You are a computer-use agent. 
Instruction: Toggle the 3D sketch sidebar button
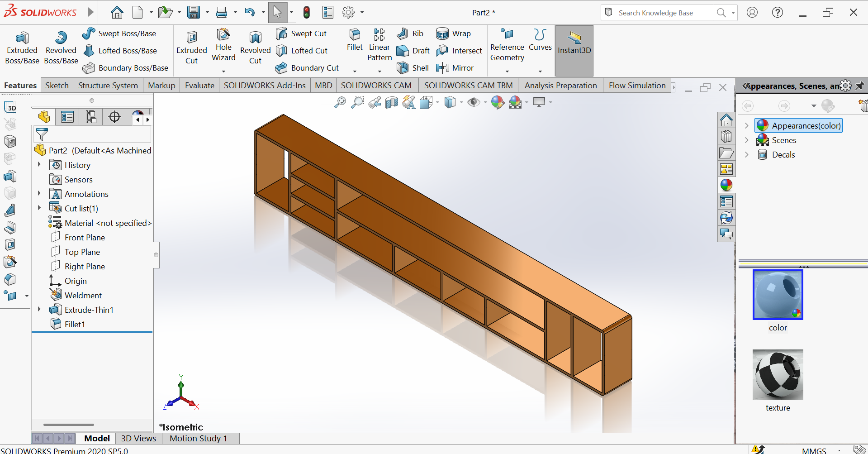tap(10, 108)
